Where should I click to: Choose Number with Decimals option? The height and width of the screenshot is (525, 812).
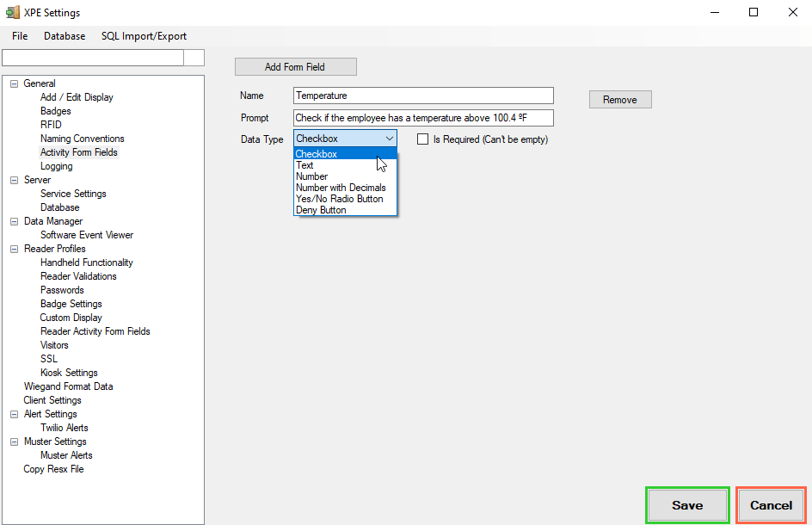[x=345, y=188]
